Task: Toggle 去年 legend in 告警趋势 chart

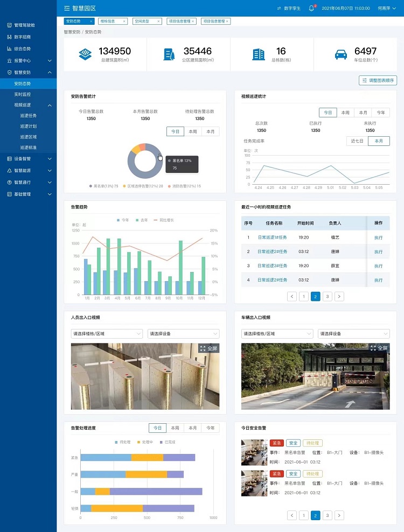Action: 142,220
